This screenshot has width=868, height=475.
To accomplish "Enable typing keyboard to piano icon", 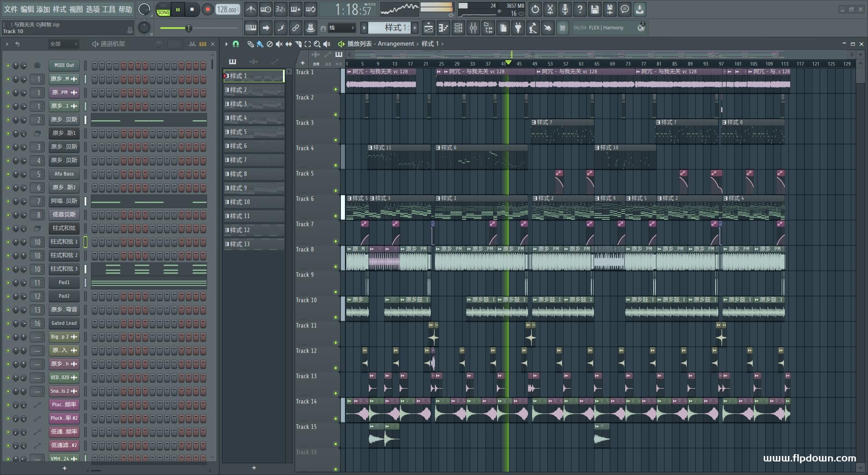I will click(x=250, y=28).
